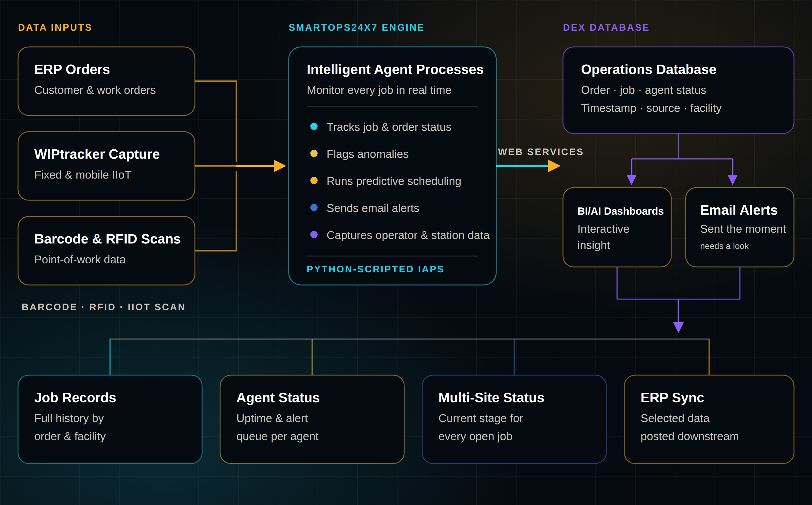This screenshot has width=812, height=505.
Task: Click 'Point-of-work data' text
Action: (80, 260)
